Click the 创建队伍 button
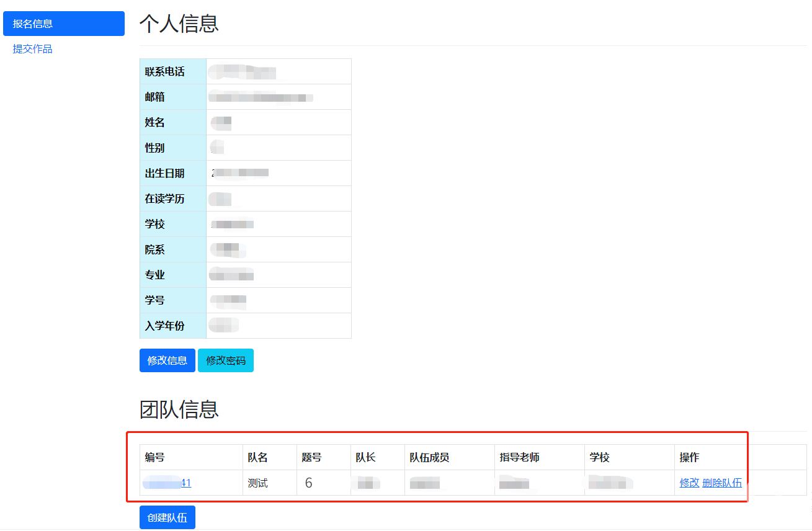 tap(167, 517)
